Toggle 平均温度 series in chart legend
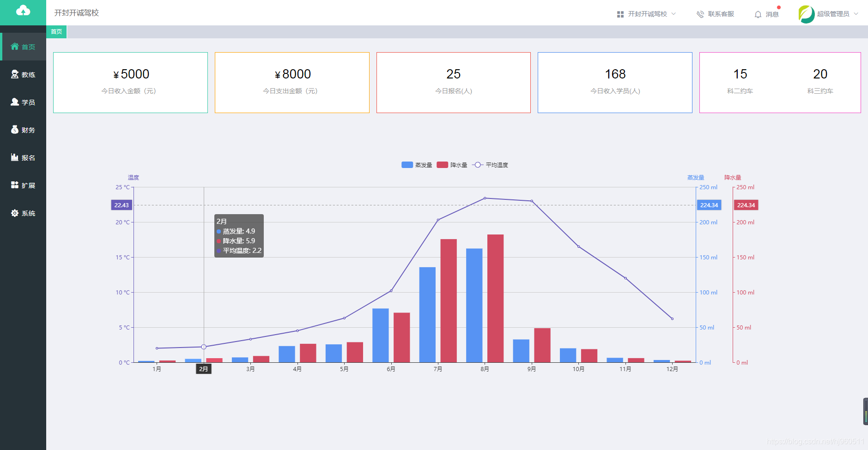 pos(490,165)
